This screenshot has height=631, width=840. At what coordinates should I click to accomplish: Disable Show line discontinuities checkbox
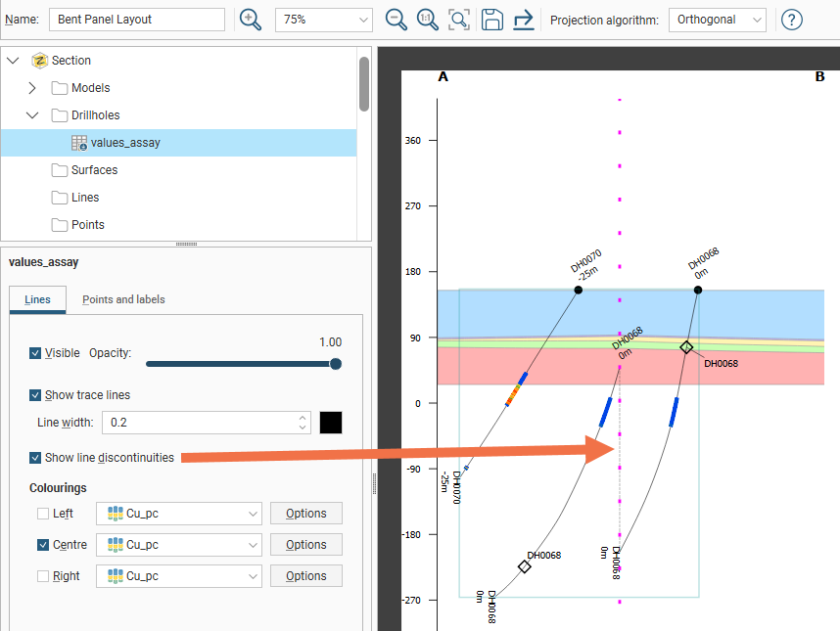(36, 458)
